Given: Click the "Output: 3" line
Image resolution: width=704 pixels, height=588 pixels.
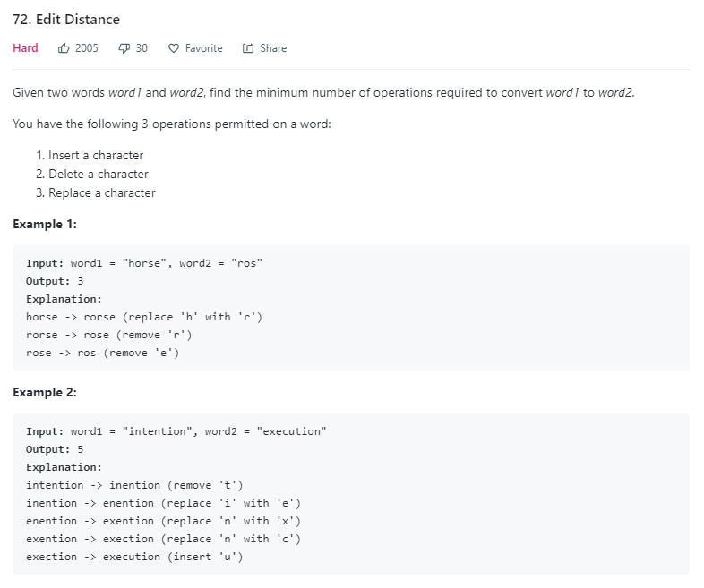Looking at the screenshot, I should [x=55, y=281].
